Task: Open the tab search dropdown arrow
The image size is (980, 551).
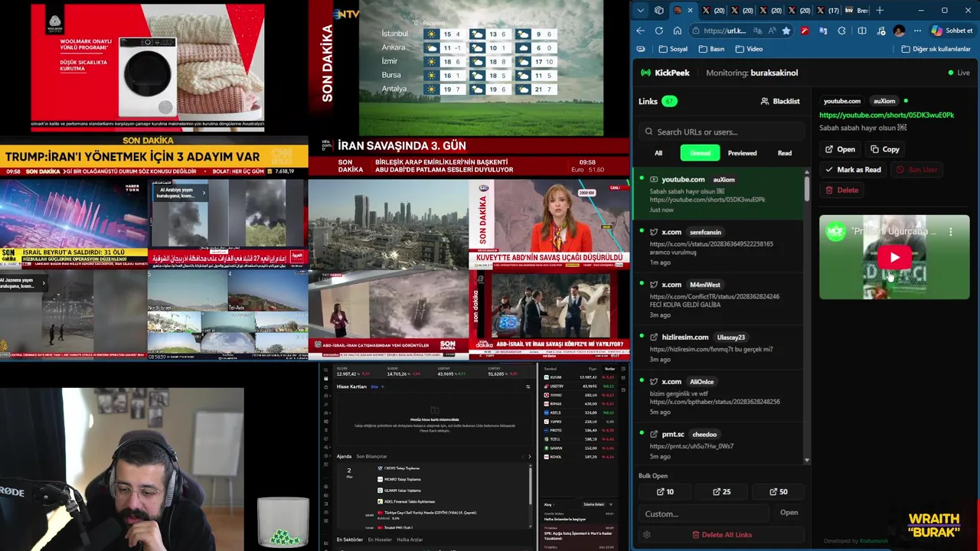Action: [x=640, y=11]
